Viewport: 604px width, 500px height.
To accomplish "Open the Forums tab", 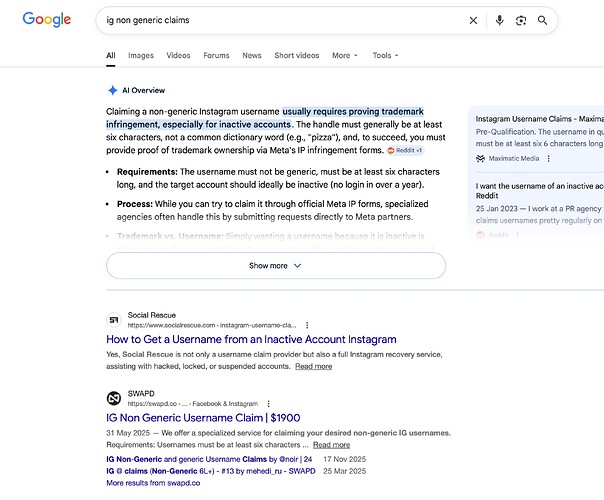I will [x=216, y=55].
